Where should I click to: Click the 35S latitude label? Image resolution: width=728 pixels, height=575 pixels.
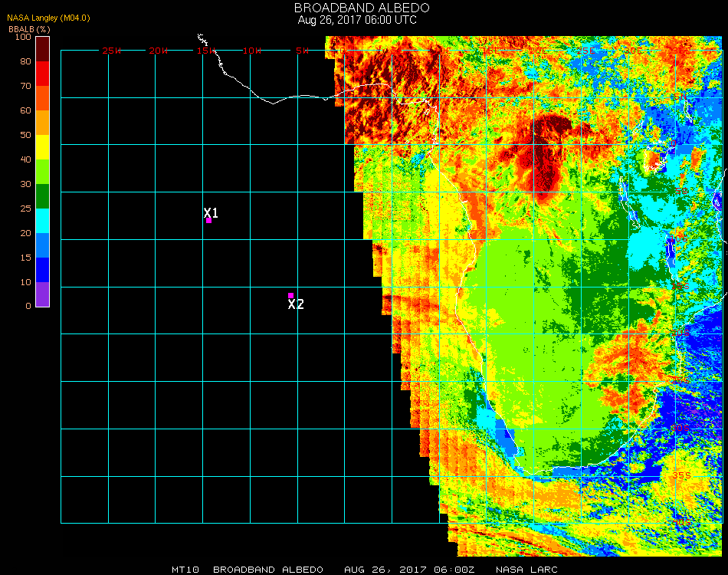point(681,475)
